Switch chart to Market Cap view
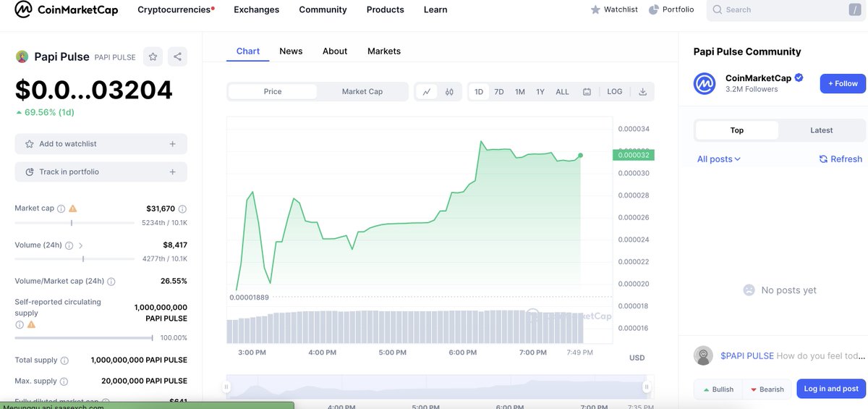Viewport: 868px width, 409px height. point(362,92)
